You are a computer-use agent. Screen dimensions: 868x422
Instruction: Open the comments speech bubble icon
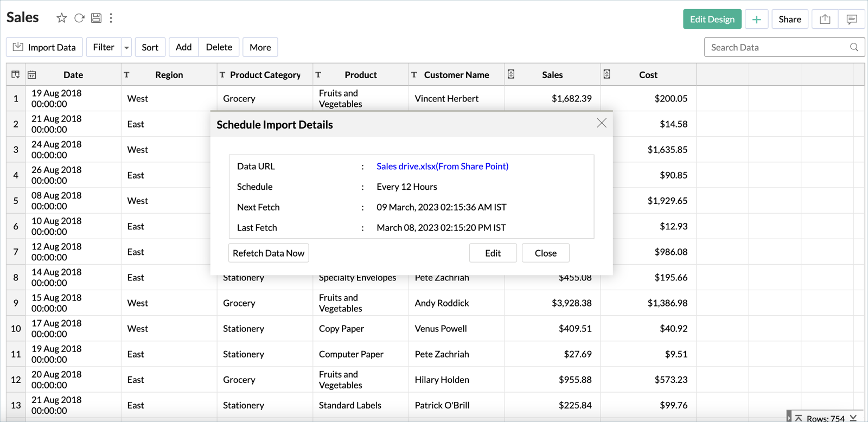851,20
